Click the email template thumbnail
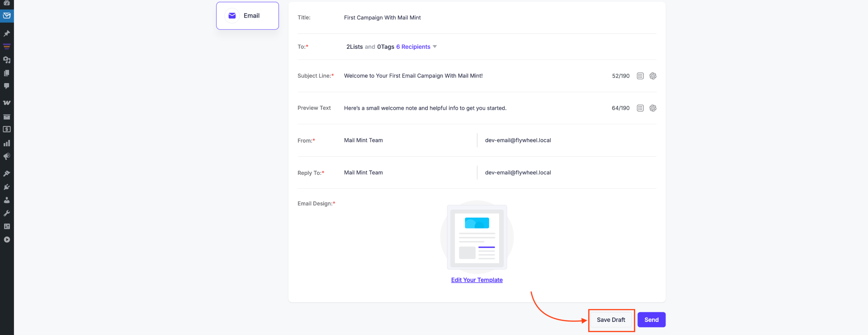Image resolution: width=868 pixels, height=335 pixels. point(477,237)
